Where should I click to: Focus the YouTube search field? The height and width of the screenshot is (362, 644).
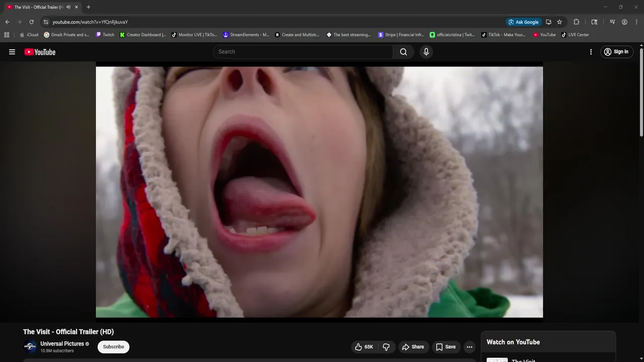pyautogui.click(x=303, y=52)
